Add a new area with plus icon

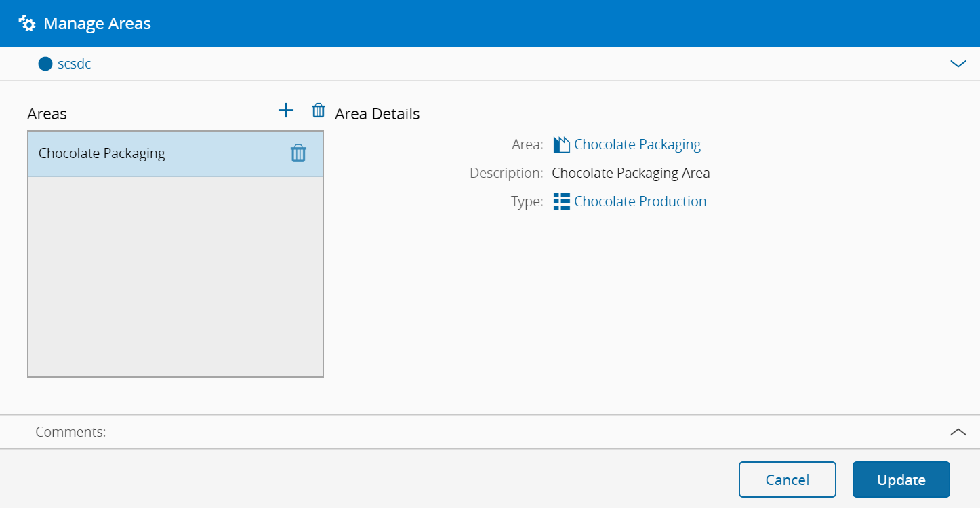click(x=286, y=111)
